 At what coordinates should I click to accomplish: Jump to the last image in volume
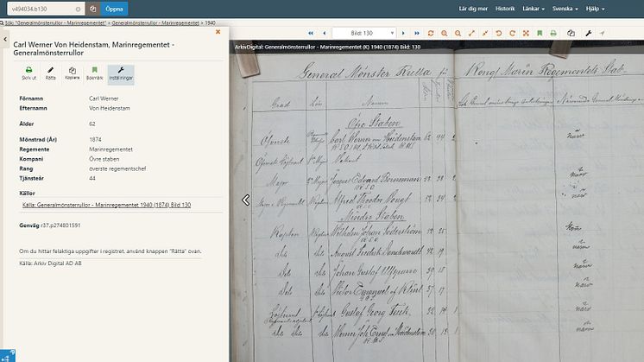pos(415,33)
